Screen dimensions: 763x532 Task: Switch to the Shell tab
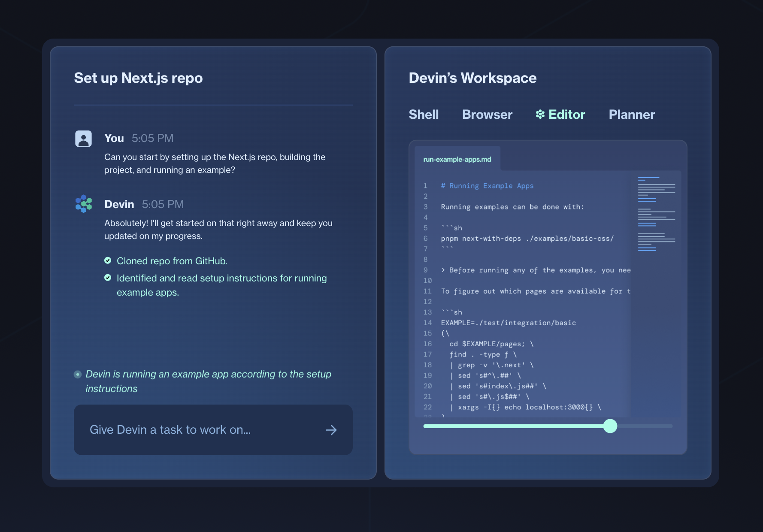pos(424,115)
